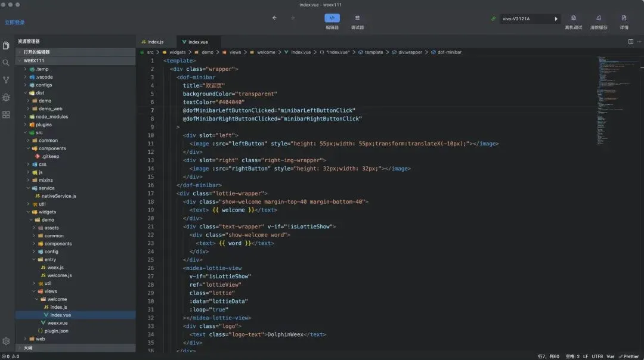Open the welcome.js file
Screen dimensions: 644x360
pyautogui.click(x=76, y=275)
